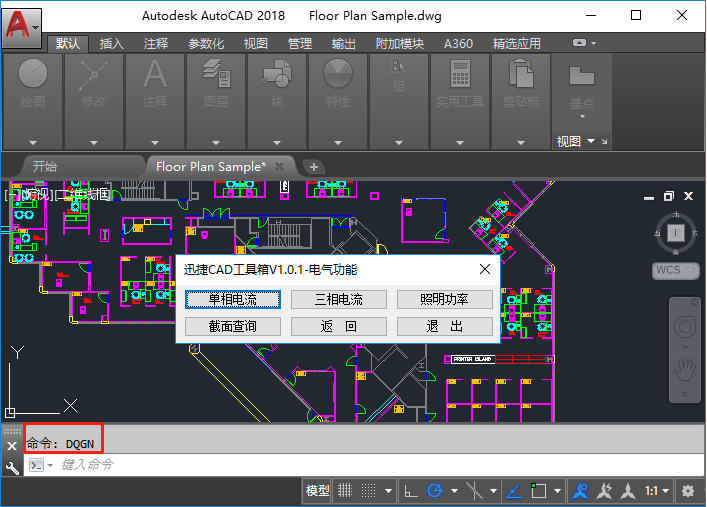Expand object snap settings arrow
707x507 pixels.
tap(558, 491)
